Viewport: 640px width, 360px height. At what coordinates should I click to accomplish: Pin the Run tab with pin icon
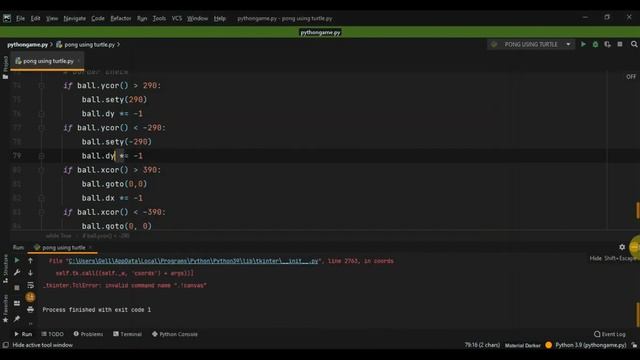tap(17, 319)
